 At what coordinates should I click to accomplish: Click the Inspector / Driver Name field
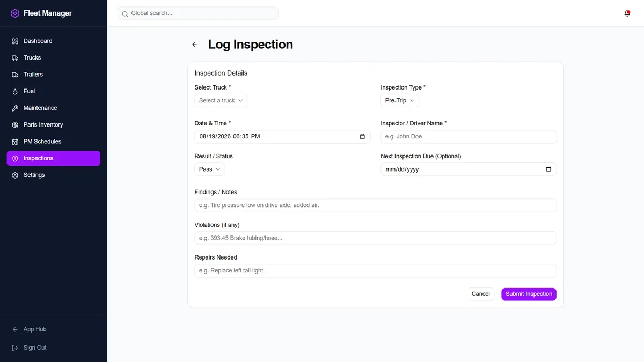(469, 137)
